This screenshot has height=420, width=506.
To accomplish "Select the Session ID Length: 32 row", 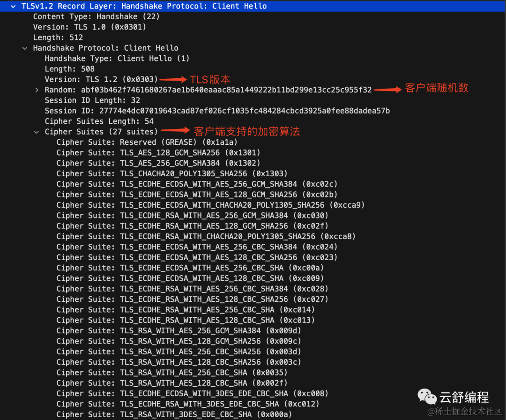I will tap(92, 100).
